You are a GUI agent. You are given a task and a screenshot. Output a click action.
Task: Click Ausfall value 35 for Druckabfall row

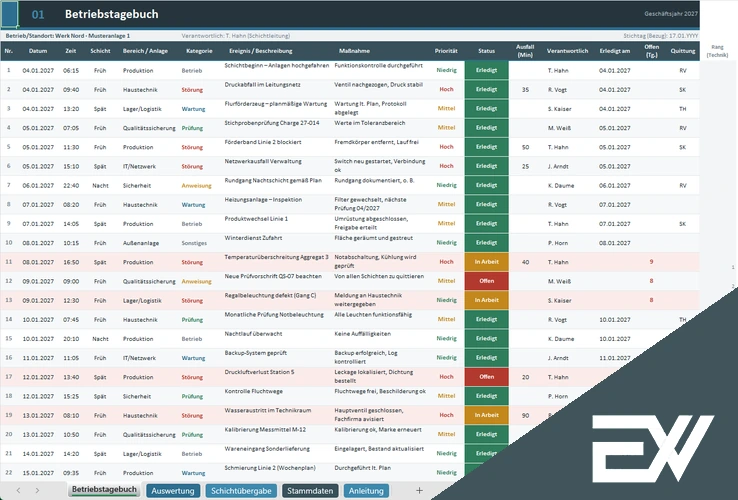coord(525,89)
